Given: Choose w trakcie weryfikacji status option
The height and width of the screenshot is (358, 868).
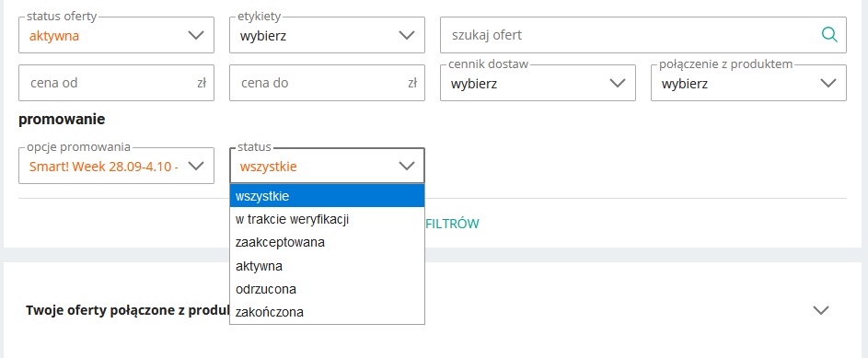Looking at the screenshot, I should point(327,219).
